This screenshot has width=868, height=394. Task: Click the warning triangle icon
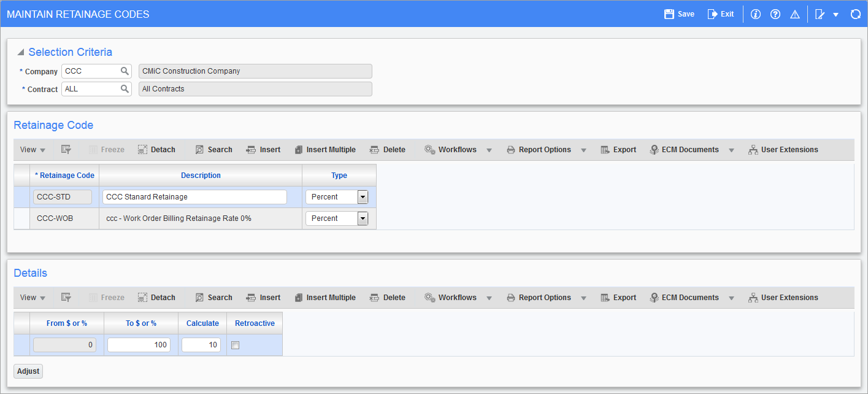[x=795, y=14]
